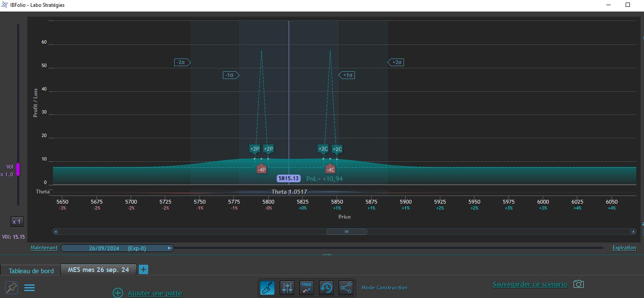Screen dimensions: 644x298
Task: Click Ajouter une patte link
Action: [155, 293]
